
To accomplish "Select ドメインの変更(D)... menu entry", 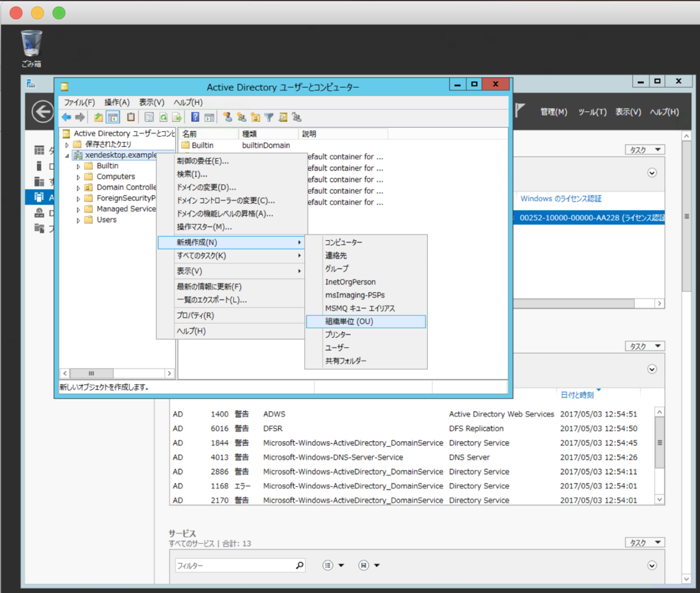I will (231, 187).
